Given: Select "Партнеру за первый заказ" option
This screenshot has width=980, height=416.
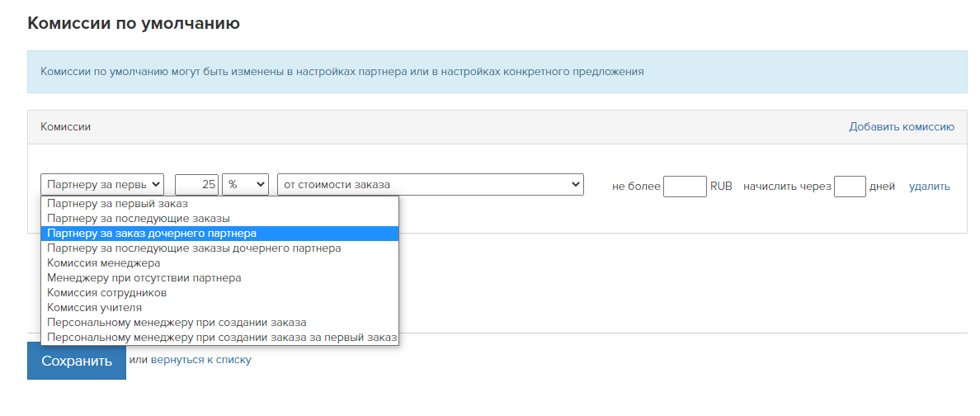Looking at the screenshot, I should tap(219, 203).
